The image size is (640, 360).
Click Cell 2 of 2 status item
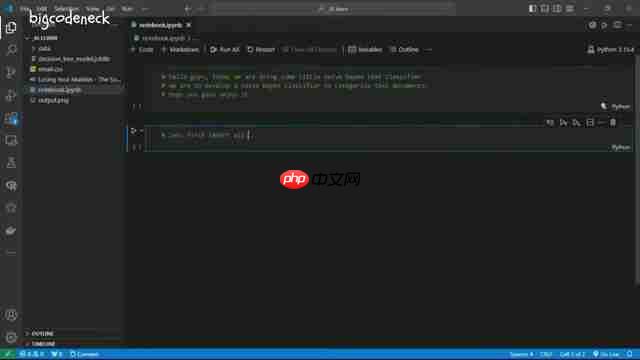tap(573, 354)
